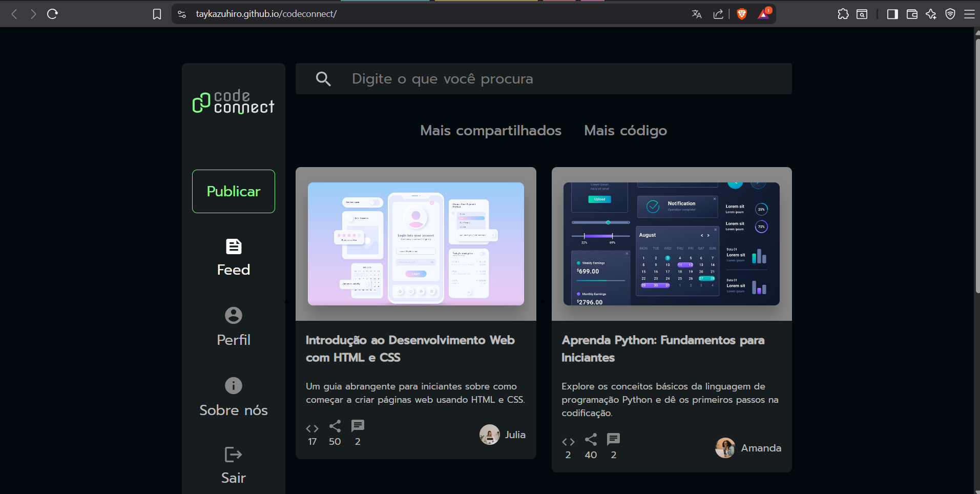The width and height of the screenshot is (980, 494).
Task: Click the comments icon on the Python post
Action: [x=613, y=439]
